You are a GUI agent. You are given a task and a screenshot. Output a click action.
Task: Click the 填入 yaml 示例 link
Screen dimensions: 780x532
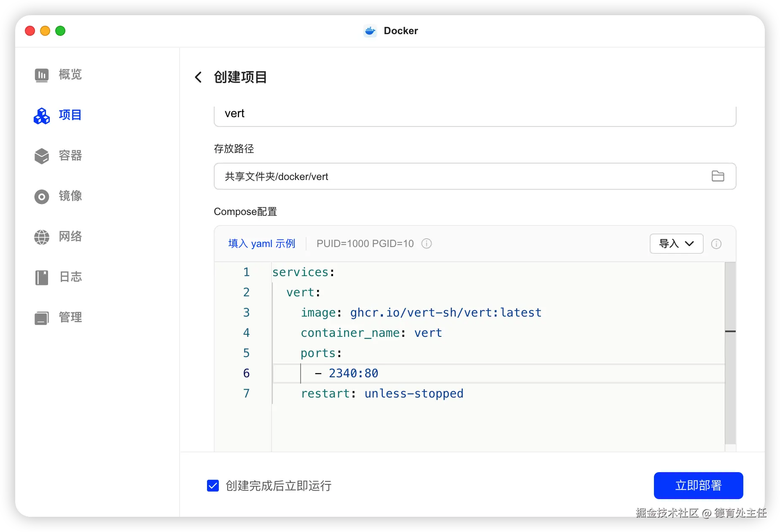pos(261,244)
